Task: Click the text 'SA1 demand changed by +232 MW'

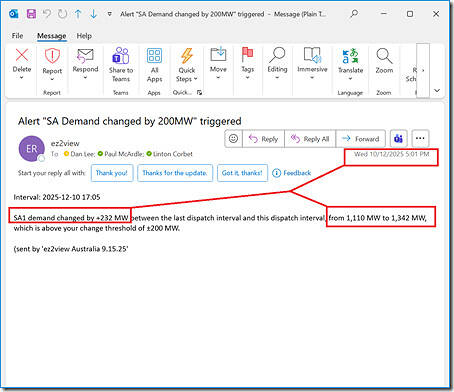Action: [x=71, y=218]
